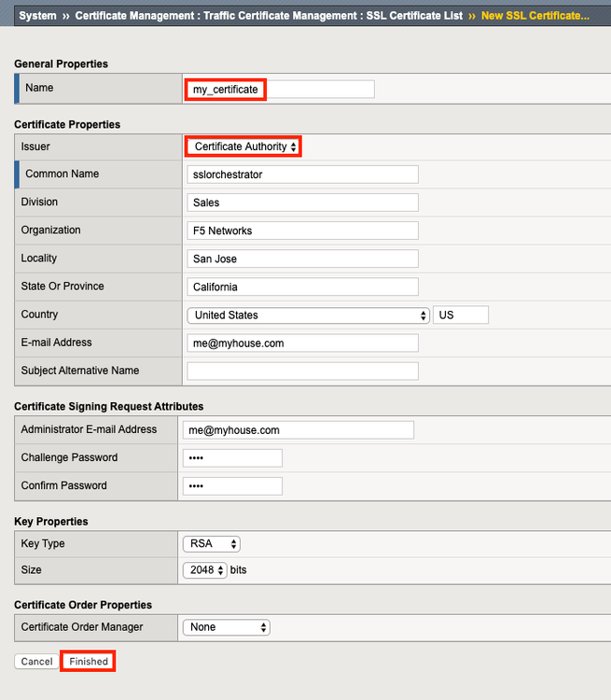Screen dimensions: 611x700
Task: Open the Issuer dropdown
Action: click(243, 147)
